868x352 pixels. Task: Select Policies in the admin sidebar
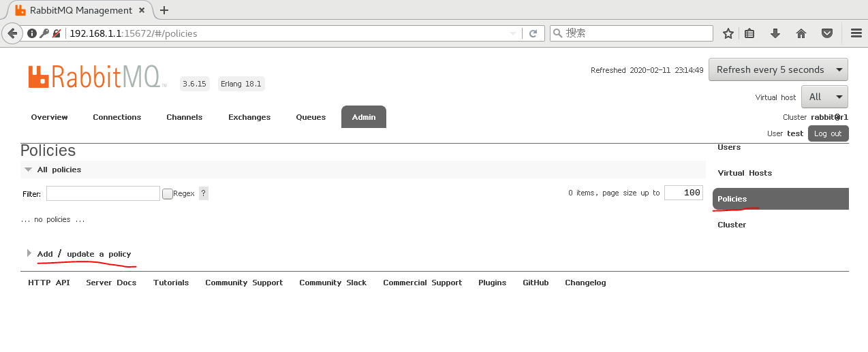781,199
